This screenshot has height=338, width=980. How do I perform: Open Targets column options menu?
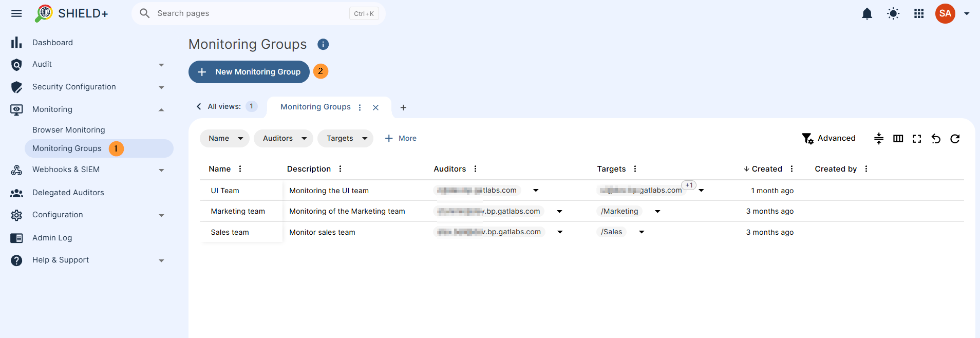635,169
